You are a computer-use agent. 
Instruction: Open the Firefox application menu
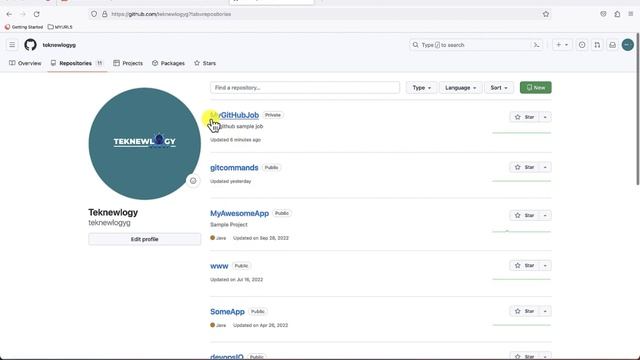click(x=631, y=14)
